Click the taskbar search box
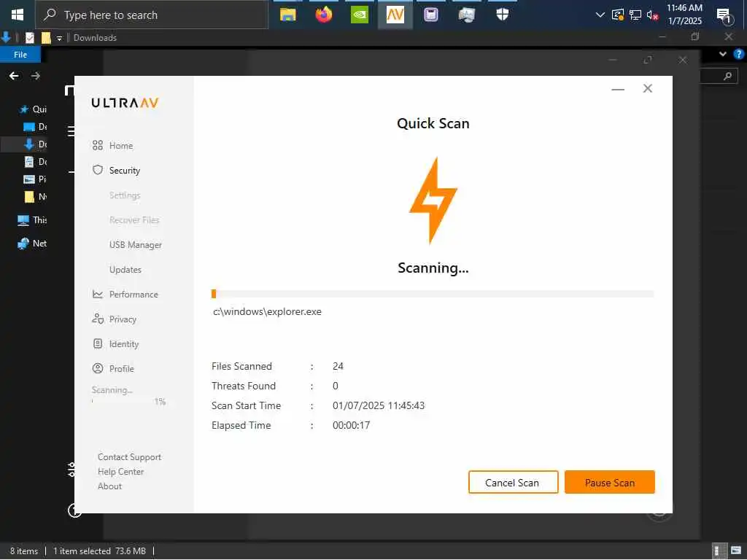 pyautogui.click(x=152, y=15)
